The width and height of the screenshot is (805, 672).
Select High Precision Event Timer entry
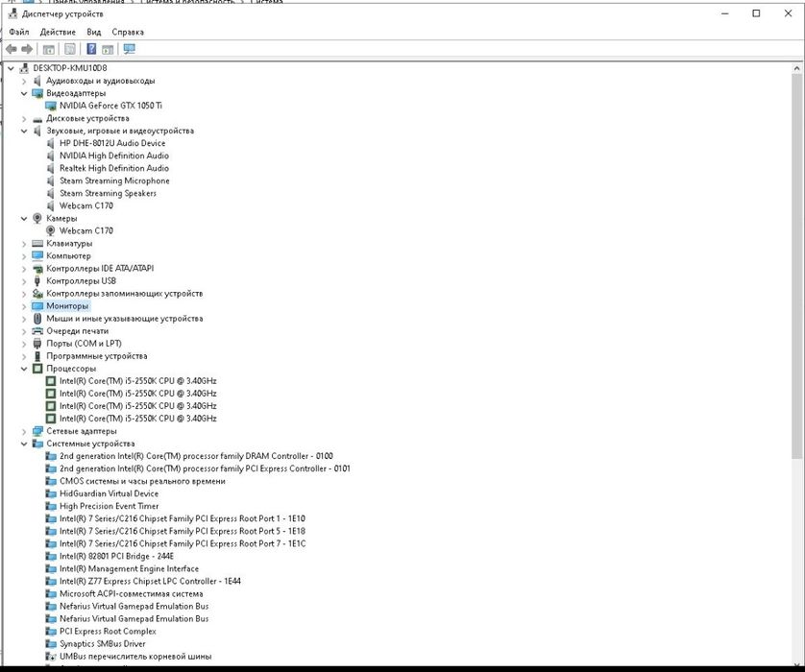coord(109,506)
